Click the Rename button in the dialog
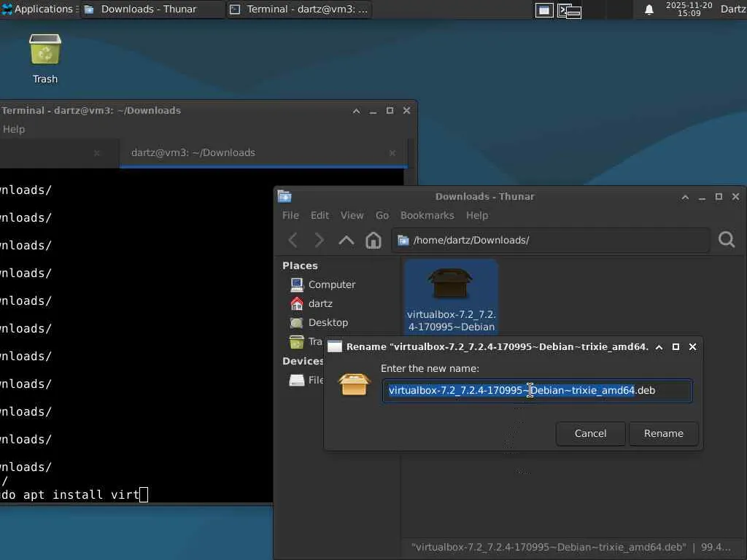Image resolution: width=747 pixels, height=560 pixels. 664,433
